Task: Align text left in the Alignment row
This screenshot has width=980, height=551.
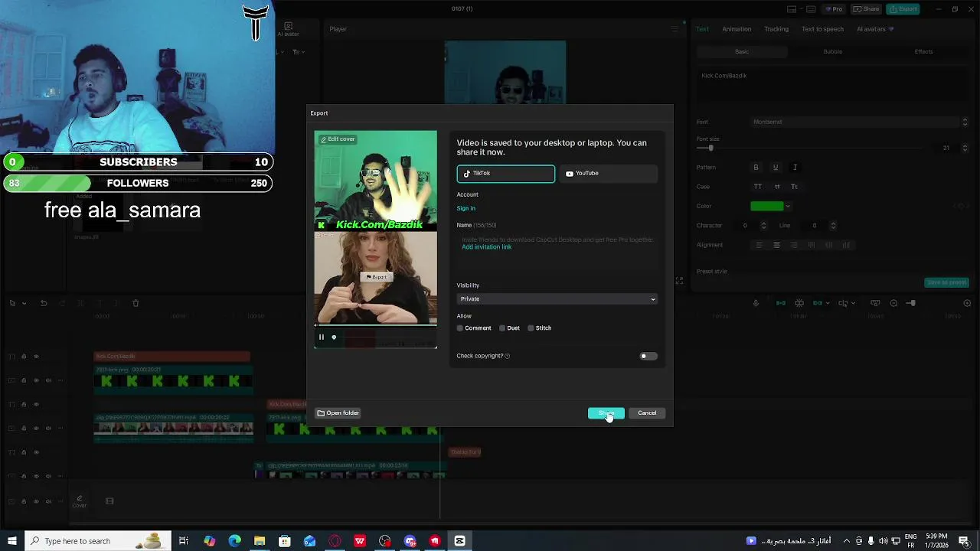Action: (759, 245)
